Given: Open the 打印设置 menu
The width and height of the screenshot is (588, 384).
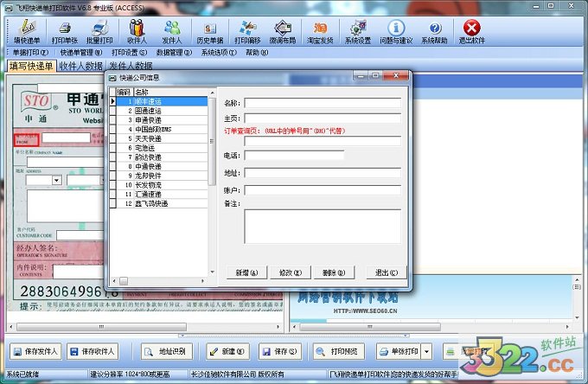Looking at the screenshot, I should coord(129,53).
